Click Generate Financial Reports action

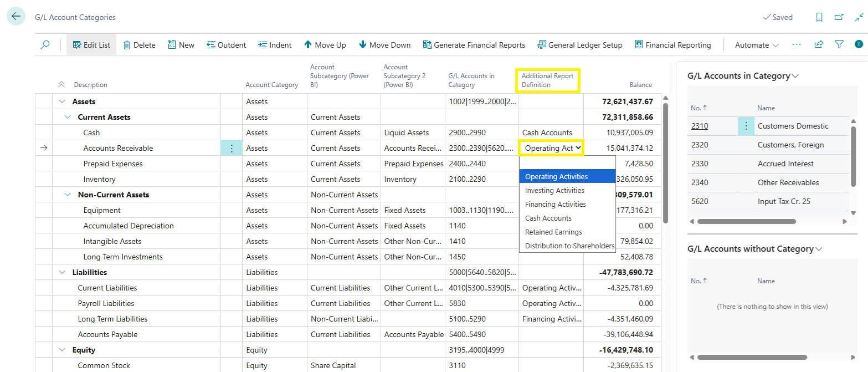[x=474, y=45]
